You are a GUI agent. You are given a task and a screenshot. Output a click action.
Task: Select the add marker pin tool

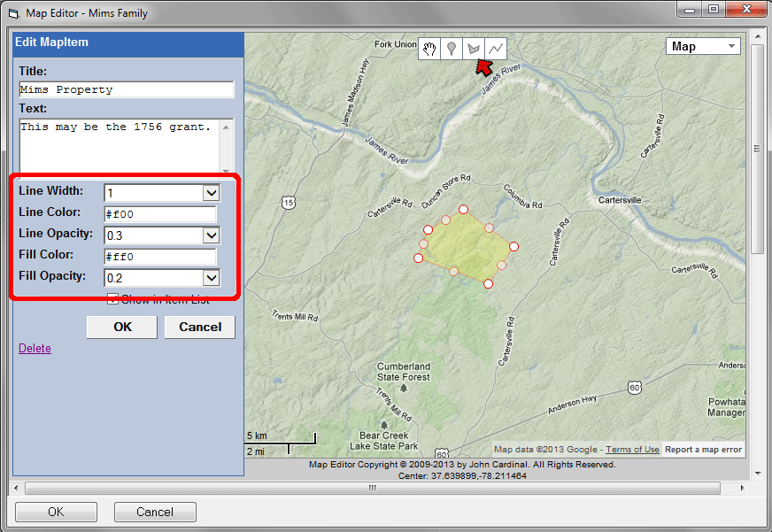point(452,48)
